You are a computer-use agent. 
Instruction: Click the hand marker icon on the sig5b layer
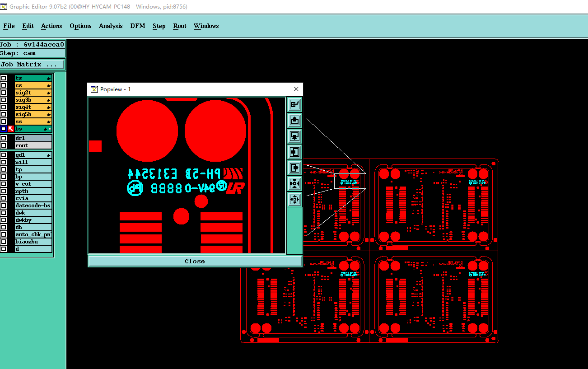coord(49,114)
